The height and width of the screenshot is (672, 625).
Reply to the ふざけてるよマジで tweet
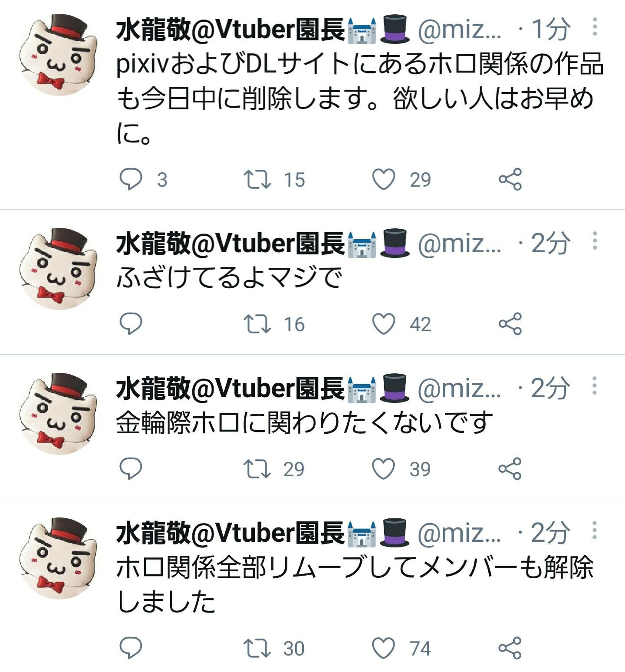[x=131, y=324]
